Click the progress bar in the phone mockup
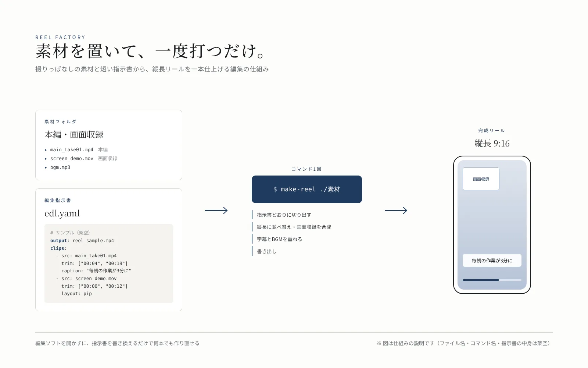This screenshot has width=588, height=368. [492, 280]
